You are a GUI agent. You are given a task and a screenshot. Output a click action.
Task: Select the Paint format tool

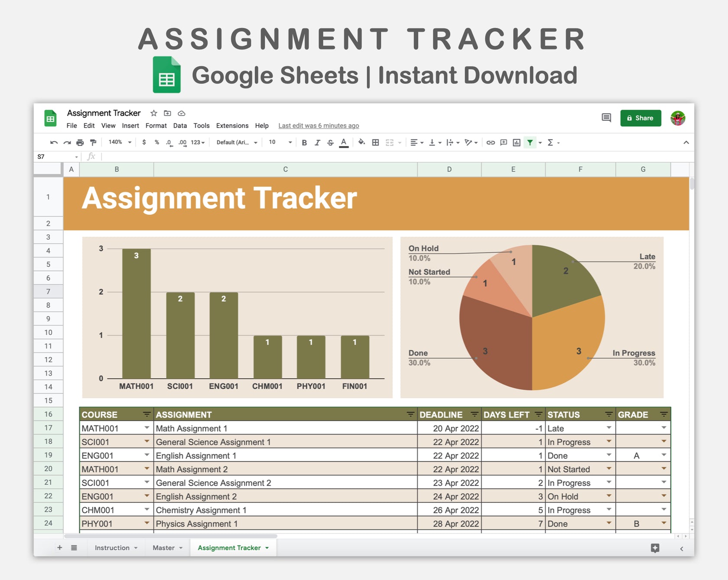click(93, 142)
